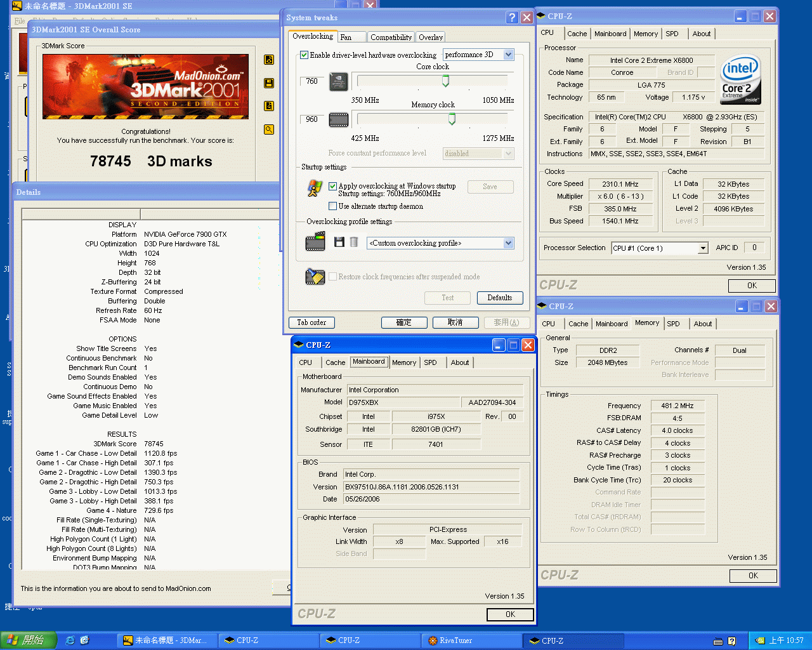Toggle Apply overclocking at Windows startup
812x650 pixels.
tap(332, 187)
